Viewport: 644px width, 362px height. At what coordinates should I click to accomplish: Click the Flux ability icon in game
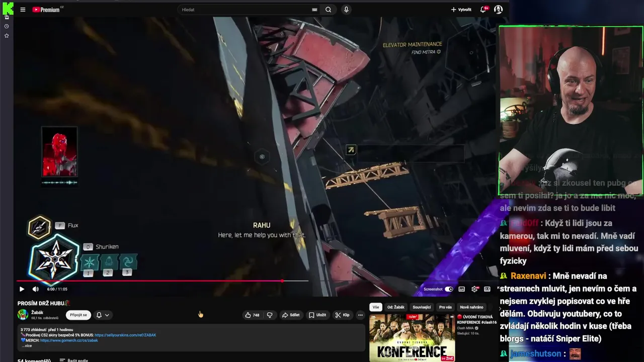click(39, 227)
